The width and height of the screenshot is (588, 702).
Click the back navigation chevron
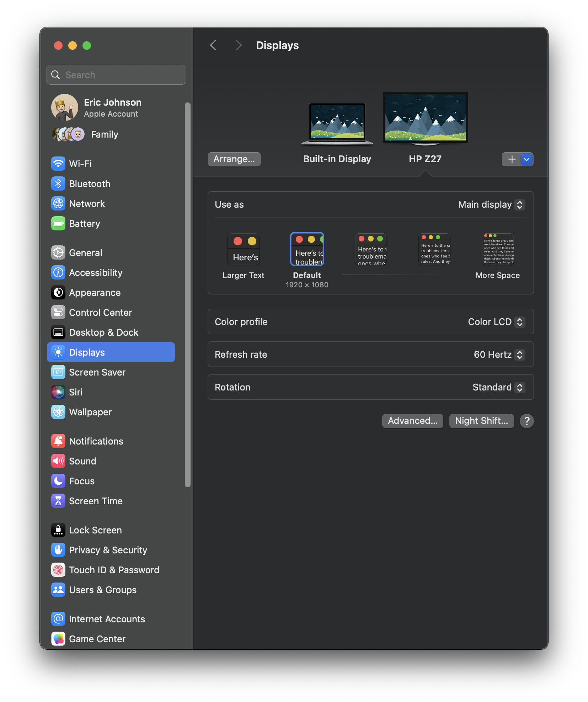pyautogui.click(x=213, y=45)
